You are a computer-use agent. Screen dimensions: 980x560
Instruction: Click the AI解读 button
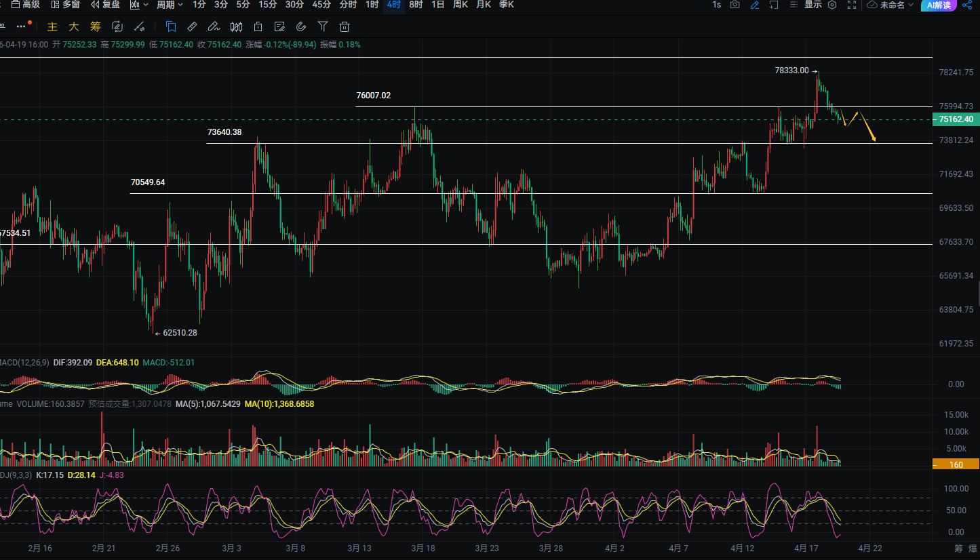point(939,5)
